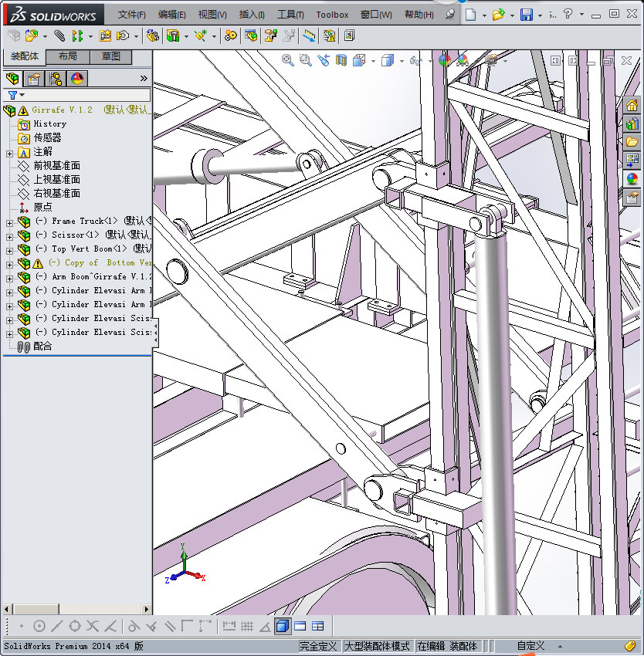
Task: Toggle the circle snap icon in bottom toolbar
Action: coord(39,626)
